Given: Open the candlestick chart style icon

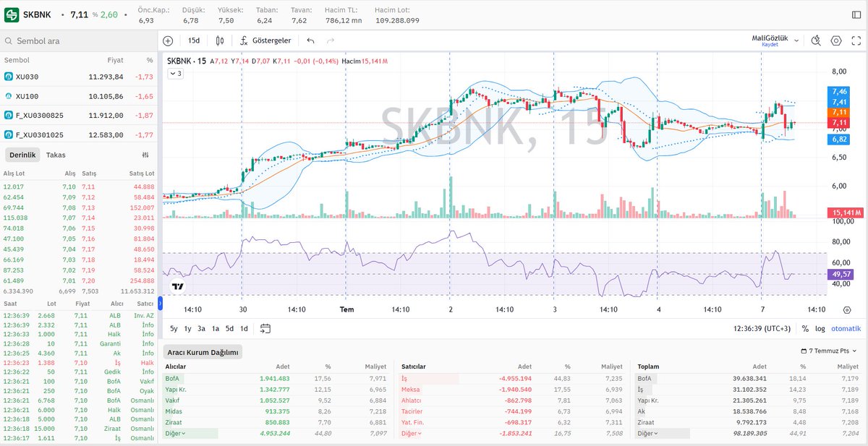Looking at the screenshot, I should pos(219,40).
